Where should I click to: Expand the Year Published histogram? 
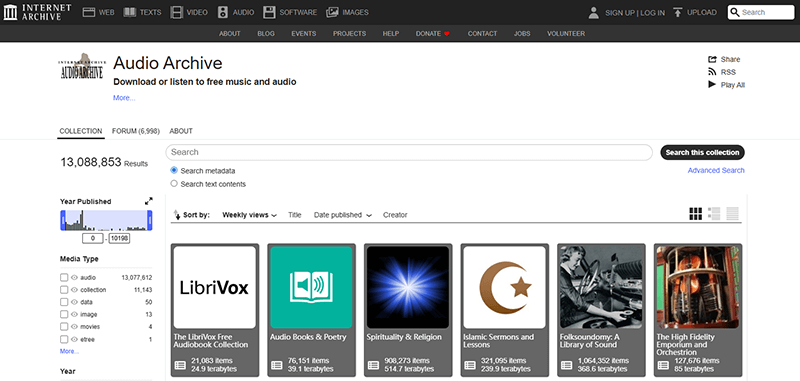point(148,201)
